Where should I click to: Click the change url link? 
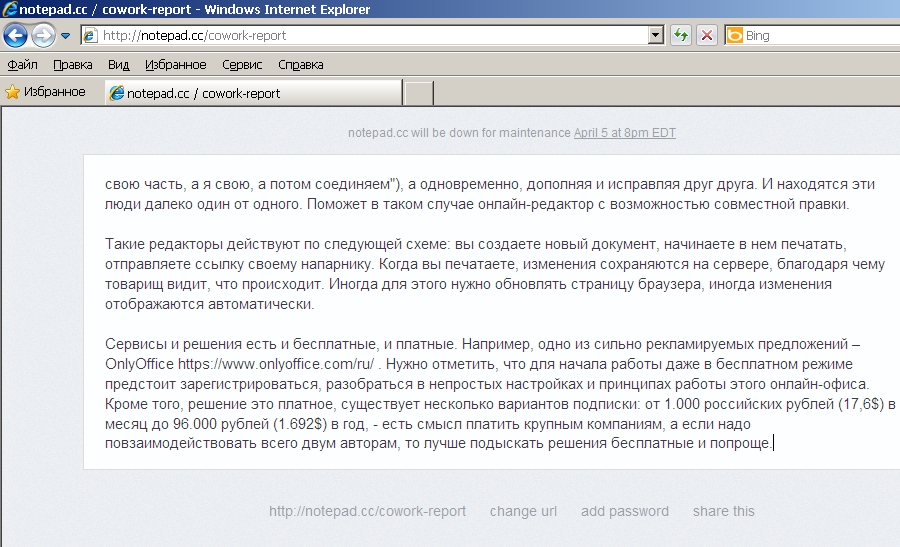[523, 511]
